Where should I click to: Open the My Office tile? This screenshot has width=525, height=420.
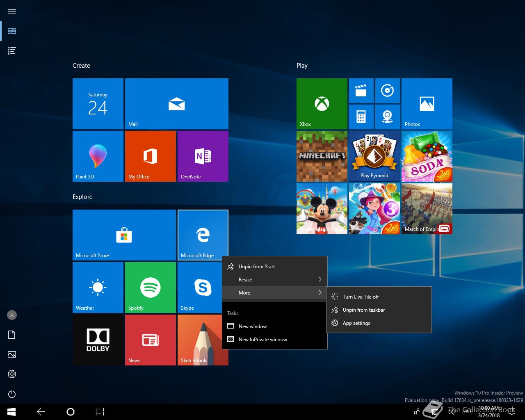pos(151,156)
